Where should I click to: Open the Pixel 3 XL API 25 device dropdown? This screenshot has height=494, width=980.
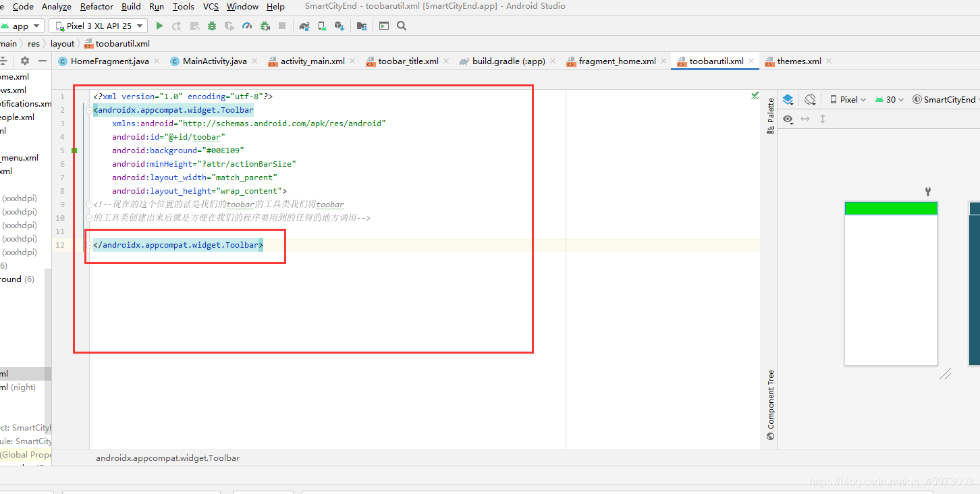[x=98, y=26]
